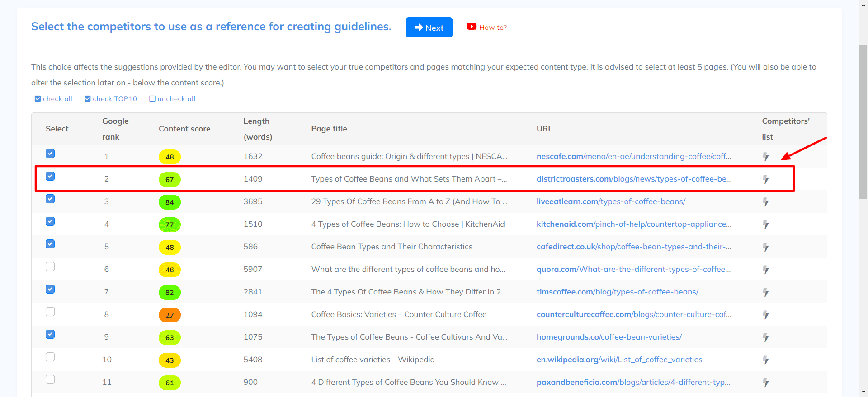Enable the Counter Culture Coffee row checkbox
This screenshot has height=397, width=868.
pyautogui.click(x=50, y=312)
